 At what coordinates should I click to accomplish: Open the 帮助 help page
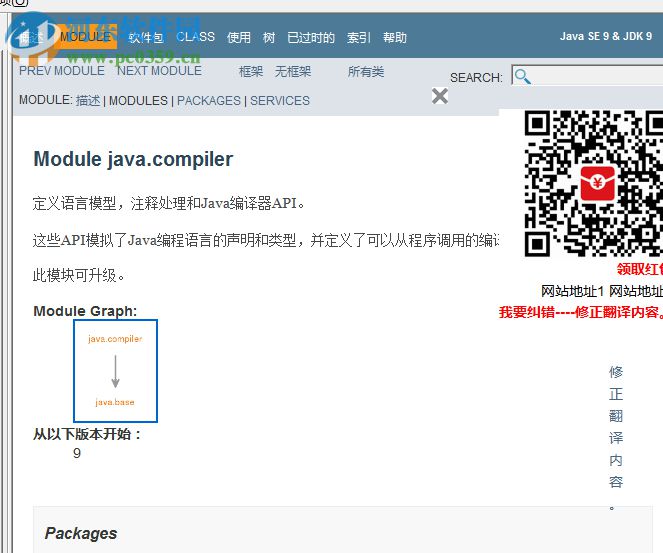tap(395, 38)
